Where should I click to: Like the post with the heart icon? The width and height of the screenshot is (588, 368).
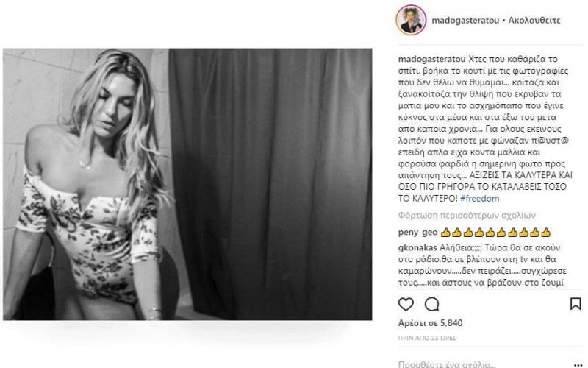pos(406,304)
